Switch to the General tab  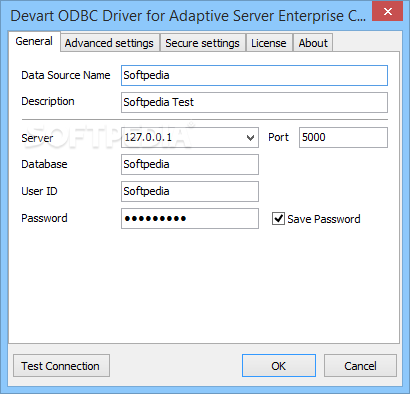34,41
